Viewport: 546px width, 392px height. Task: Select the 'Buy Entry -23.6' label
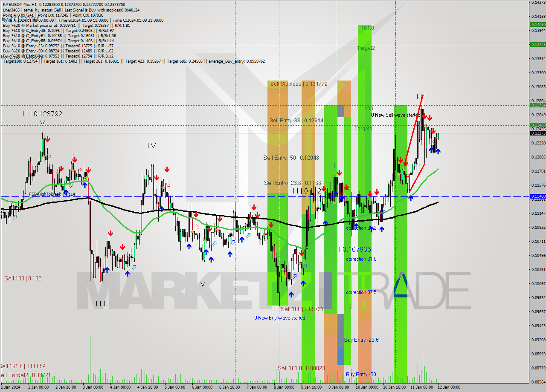point(361,340)
